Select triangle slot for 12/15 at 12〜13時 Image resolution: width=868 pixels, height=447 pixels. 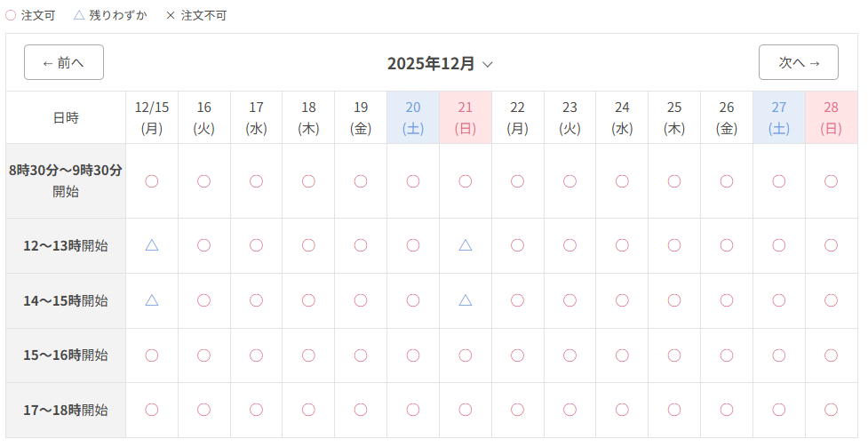pyautogui.click(x=152, y=244)
